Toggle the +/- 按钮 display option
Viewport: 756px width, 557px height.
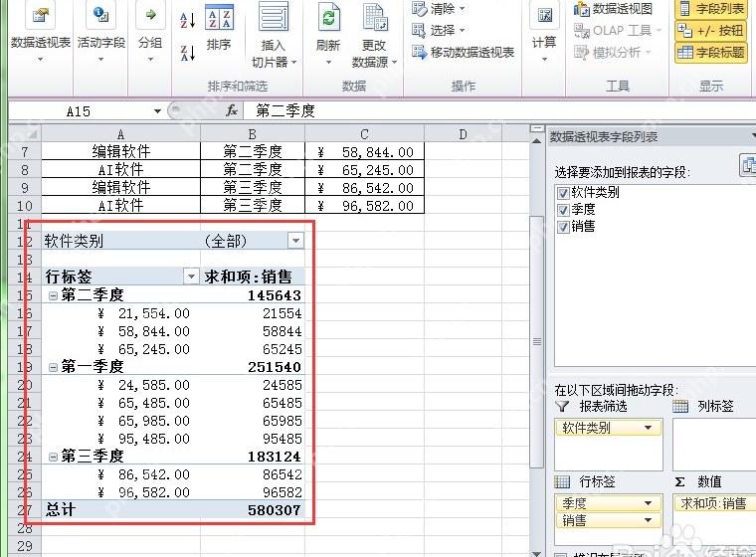pos(711,31)
